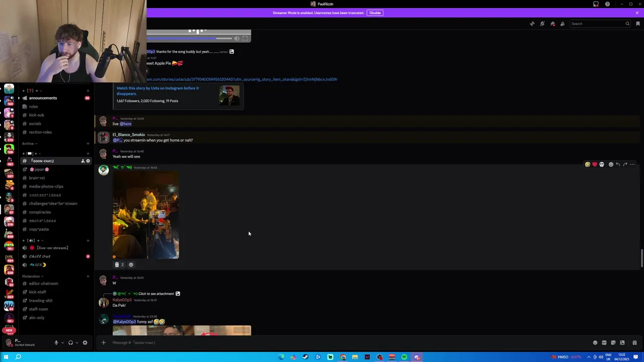Open the GIF picker in message bar
This screenshot has height=362, width=644.
(604, 342)
